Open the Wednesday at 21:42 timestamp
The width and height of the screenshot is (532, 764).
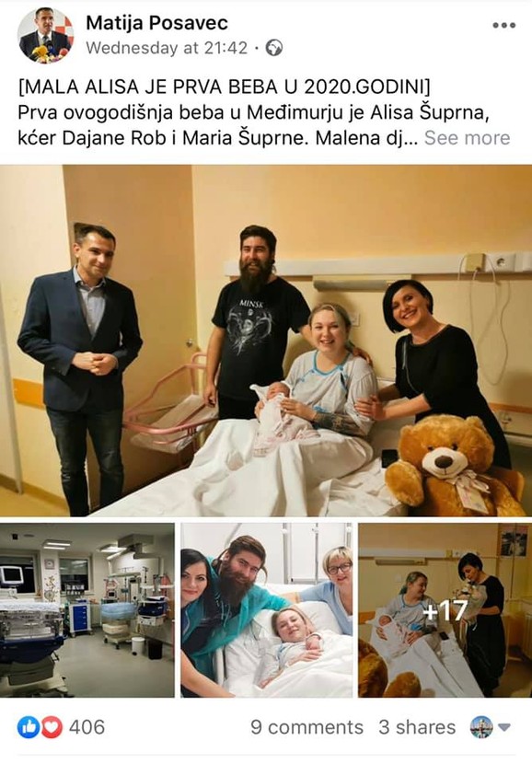click(x=167, y=48)
